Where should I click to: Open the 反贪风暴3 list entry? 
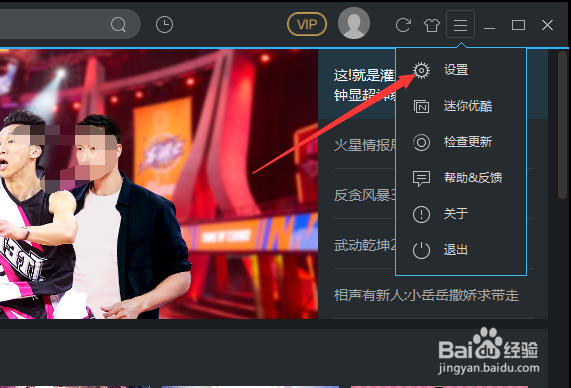pyautogui.click(x=365, y=195)
